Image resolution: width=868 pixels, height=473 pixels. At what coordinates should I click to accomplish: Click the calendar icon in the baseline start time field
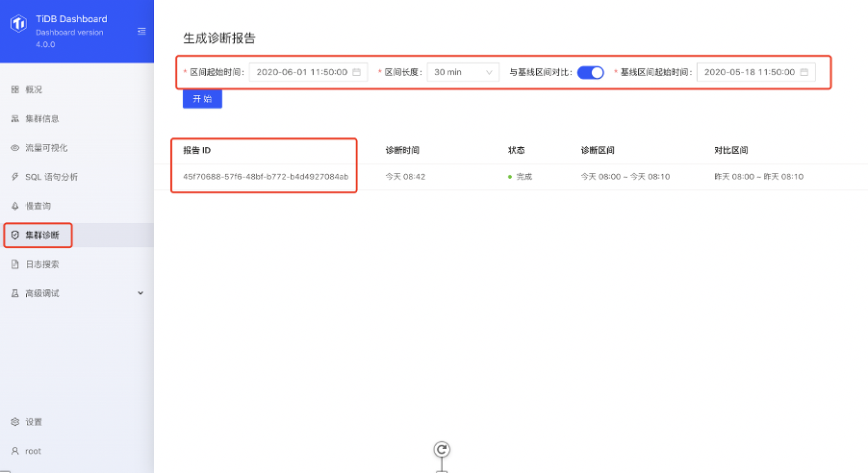point(804,72)
